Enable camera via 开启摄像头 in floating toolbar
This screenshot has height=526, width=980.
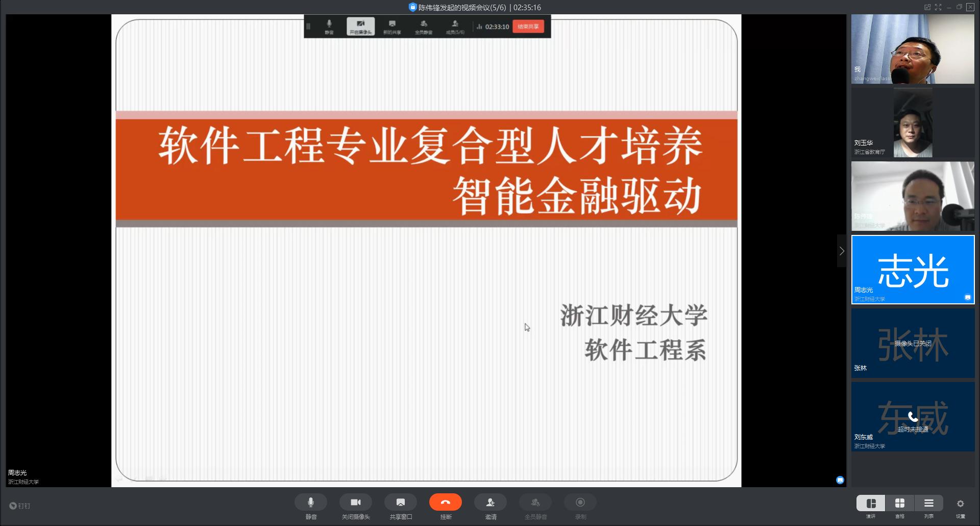click(x=360, y=27)
